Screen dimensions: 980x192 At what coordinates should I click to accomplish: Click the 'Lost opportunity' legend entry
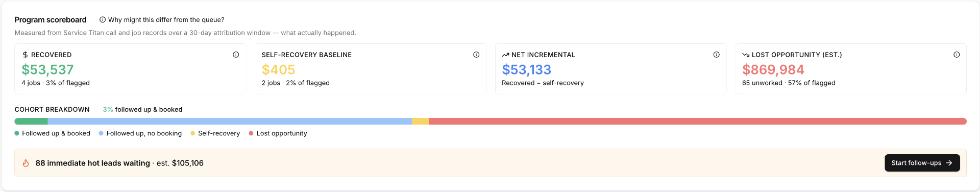point(278,133)
